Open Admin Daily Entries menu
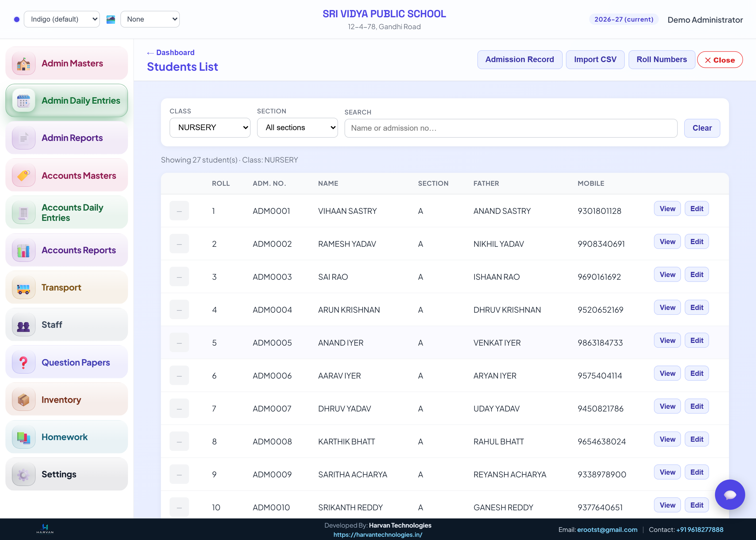This screenshot has width=756, height=540. pos(67,100)
